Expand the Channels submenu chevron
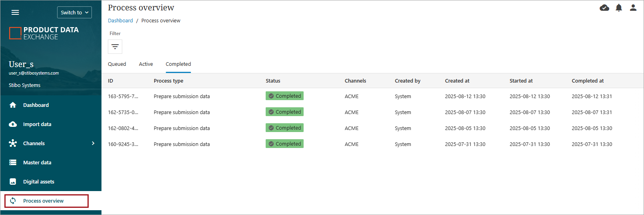644x215 pixels. 93,143
